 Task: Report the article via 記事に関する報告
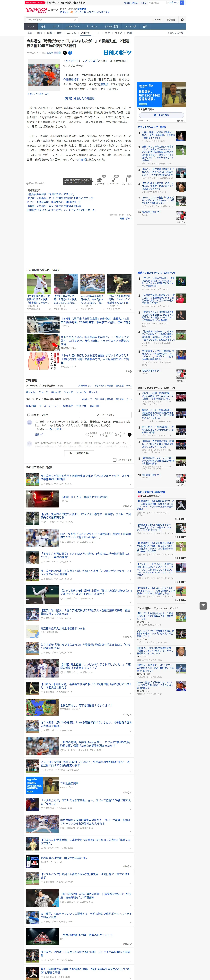(35, 183)
